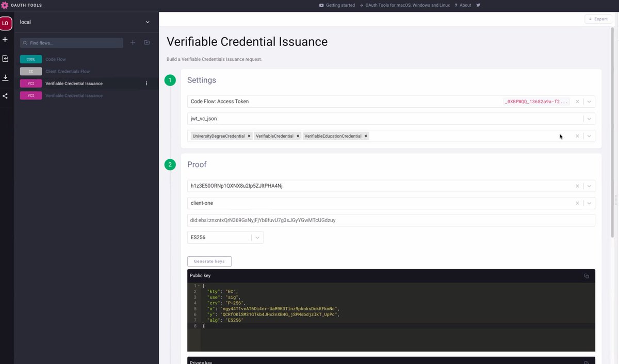The height and width of the screenshot is (364, 619).
Task: Click the plus icon to add a workspace
Action: pyautogui.click(x=5, y=39)
